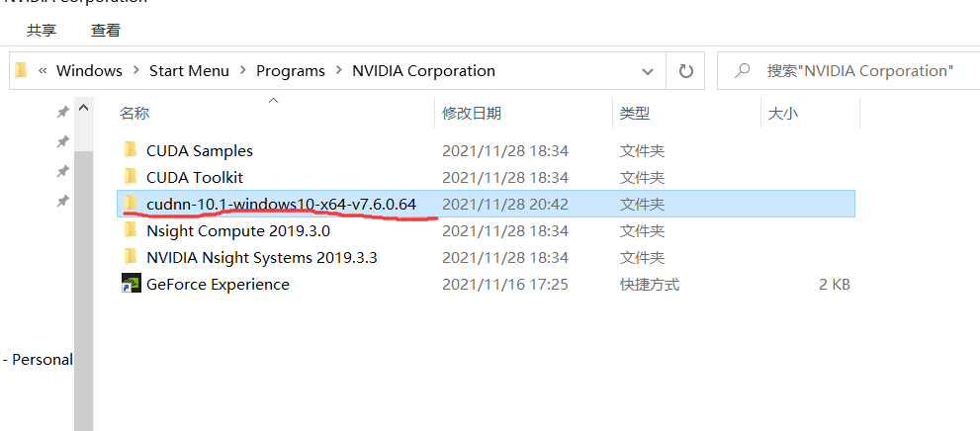Image resolution: width=980 pixels, height=431 pixels.
Task: Expand chevron after Programs breadcrumb
Action: pos(339,70)
